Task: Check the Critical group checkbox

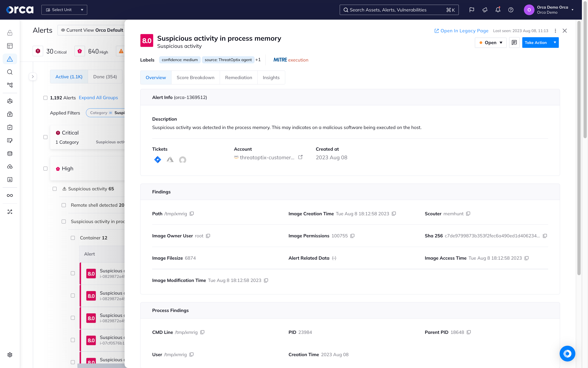Action: [46, 137]
